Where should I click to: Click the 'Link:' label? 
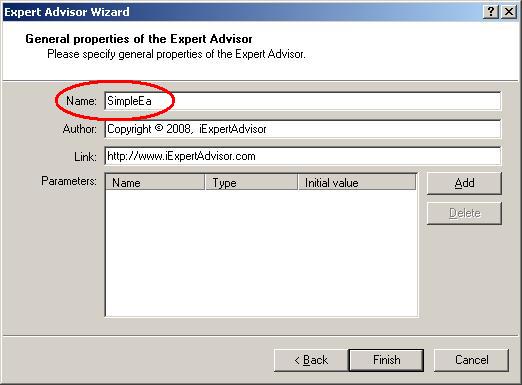click(85, 157)
